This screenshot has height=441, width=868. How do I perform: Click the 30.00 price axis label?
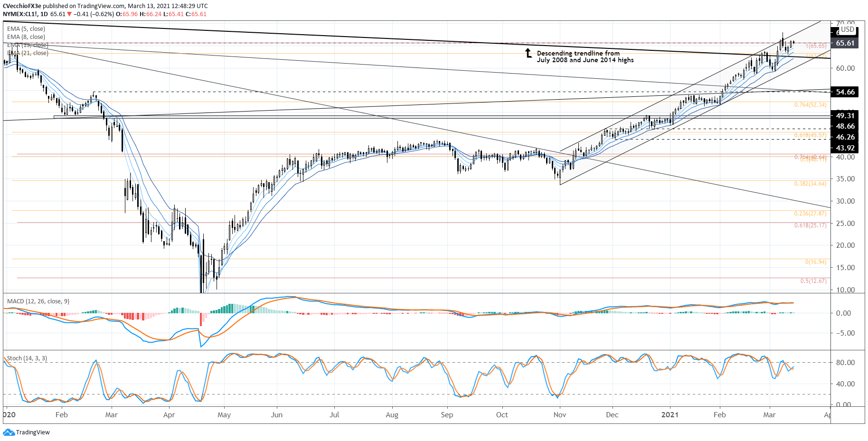845,201
